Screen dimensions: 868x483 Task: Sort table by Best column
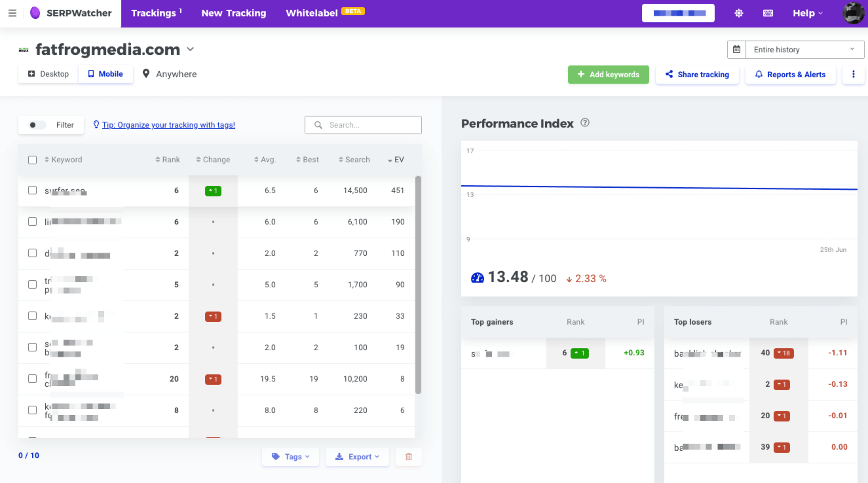click(x=307, y=160)
